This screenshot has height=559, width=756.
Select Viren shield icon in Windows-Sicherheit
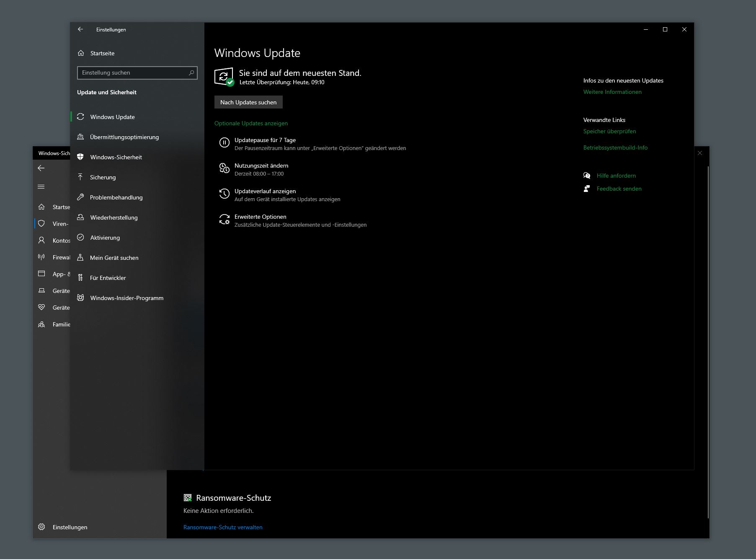coord(41,224)
